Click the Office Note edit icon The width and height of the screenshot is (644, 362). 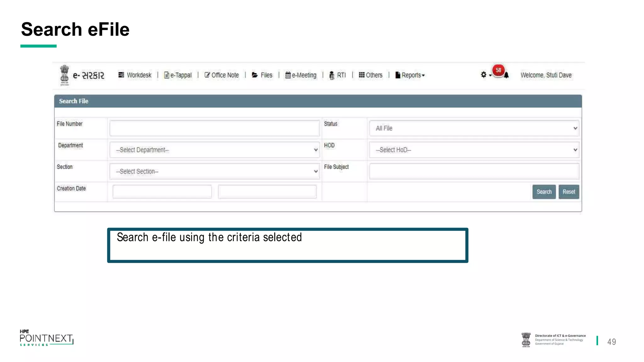click(207, 75)
